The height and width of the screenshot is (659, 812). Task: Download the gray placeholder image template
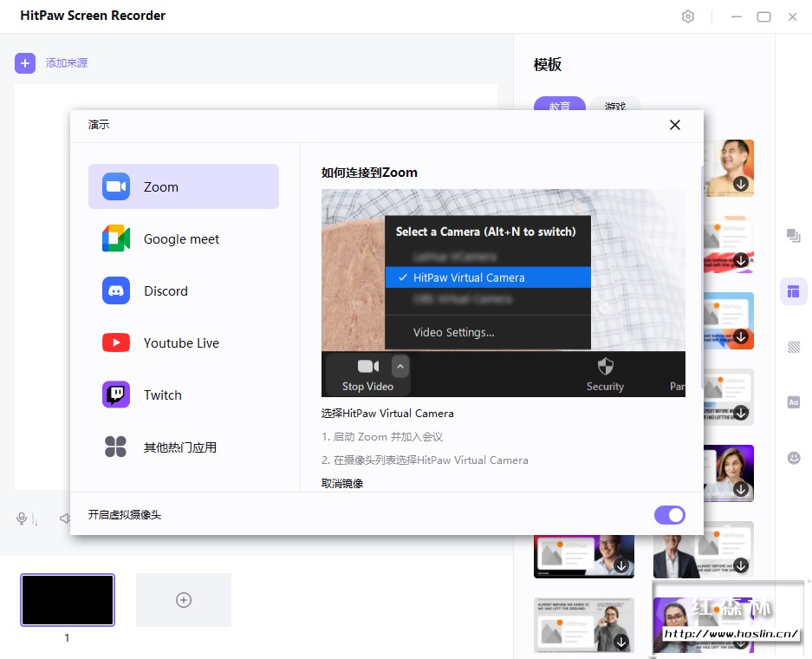(741, 413)
